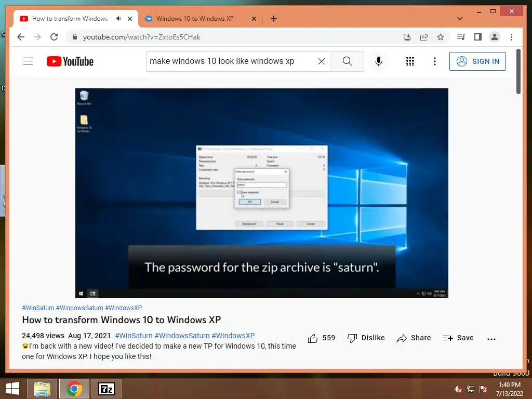This screenshot has width=532, height=399.
Task: Go to the YouTube home logo
Action: point(70,61)
